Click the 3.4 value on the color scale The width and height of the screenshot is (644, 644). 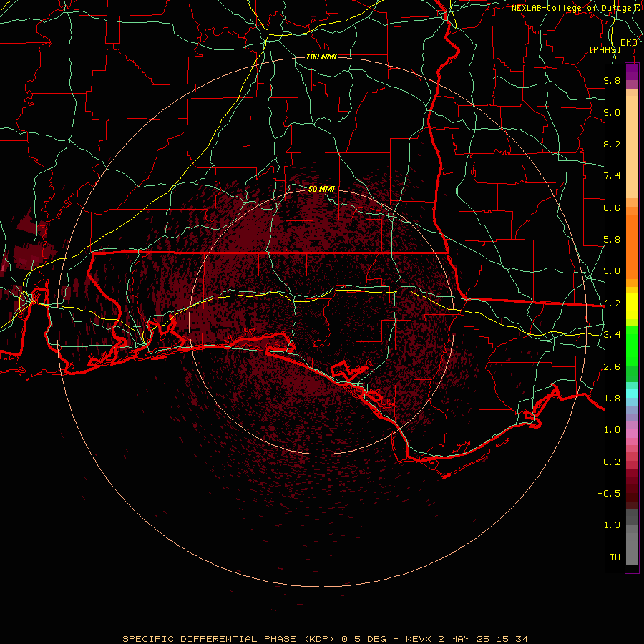612,335
